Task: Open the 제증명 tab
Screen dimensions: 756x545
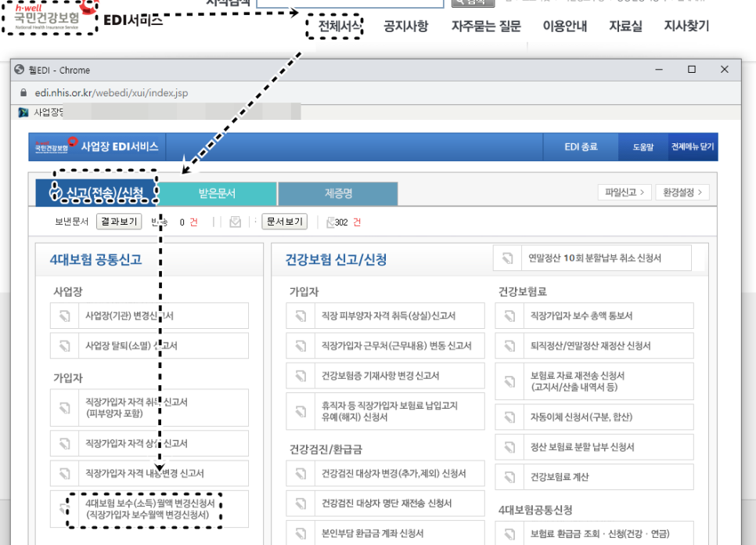Action: pyautogui.click(x=339, y=193)
